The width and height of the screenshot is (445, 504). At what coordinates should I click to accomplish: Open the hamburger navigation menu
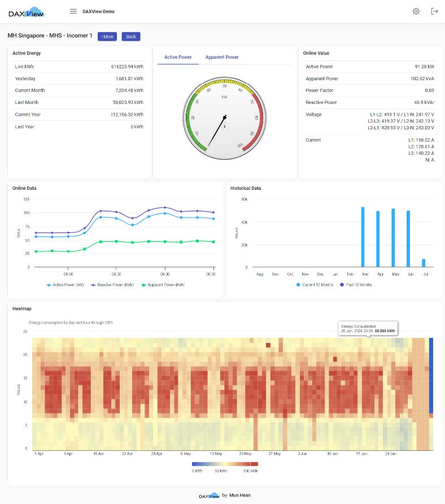(x=73, y=11)
